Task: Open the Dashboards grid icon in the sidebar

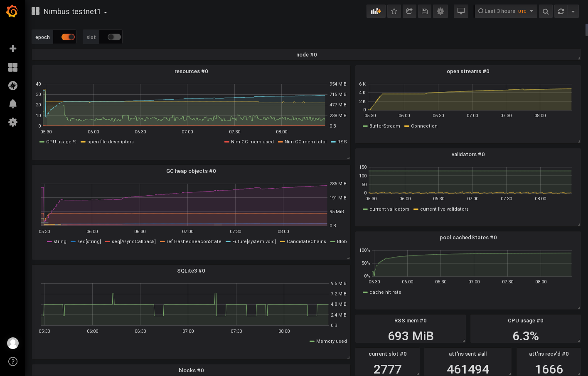Action: (x=13, y=67)
